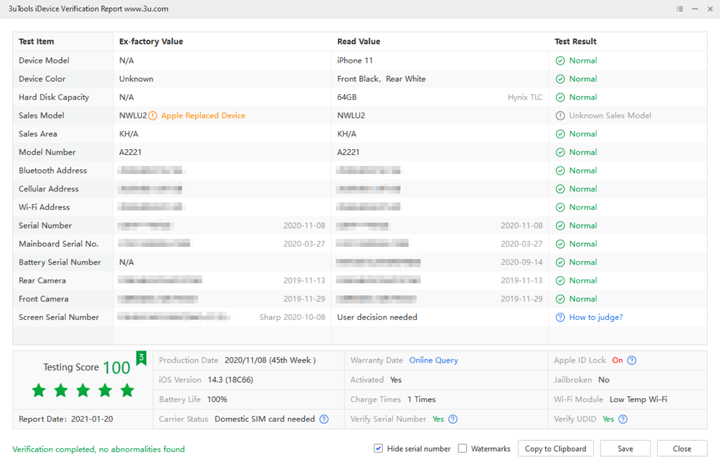Uncheck the Hide serial number checkbox

pos(378,449)
